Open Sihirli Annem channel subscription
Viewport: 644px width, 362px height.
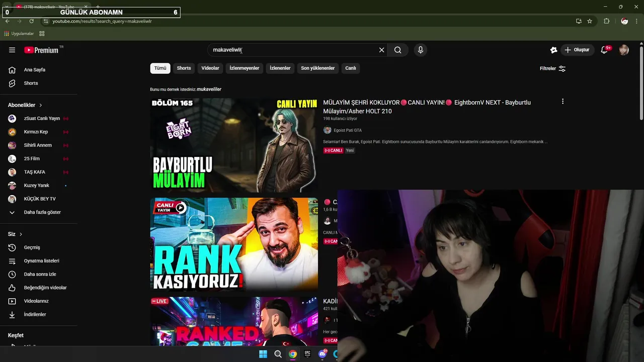(x=39, y=145)
